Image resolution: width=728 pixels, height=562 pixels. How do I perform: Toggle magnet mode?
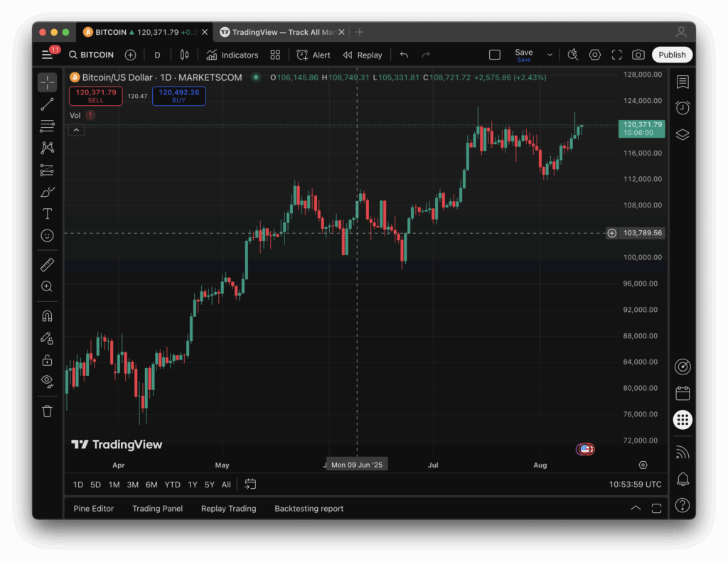pyautogui.click(x=48, y=316)
